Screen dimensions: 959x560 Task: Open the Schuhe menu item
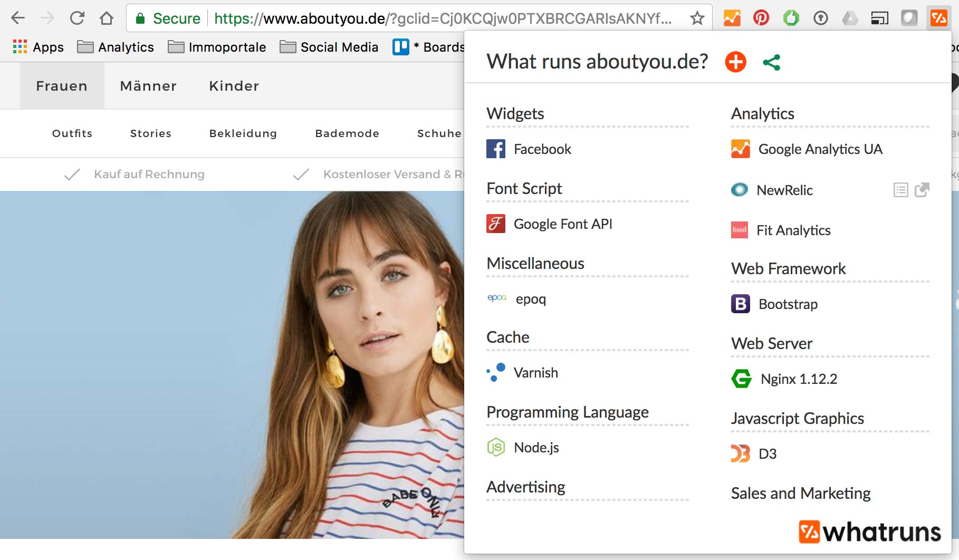(x=439, y=133)
